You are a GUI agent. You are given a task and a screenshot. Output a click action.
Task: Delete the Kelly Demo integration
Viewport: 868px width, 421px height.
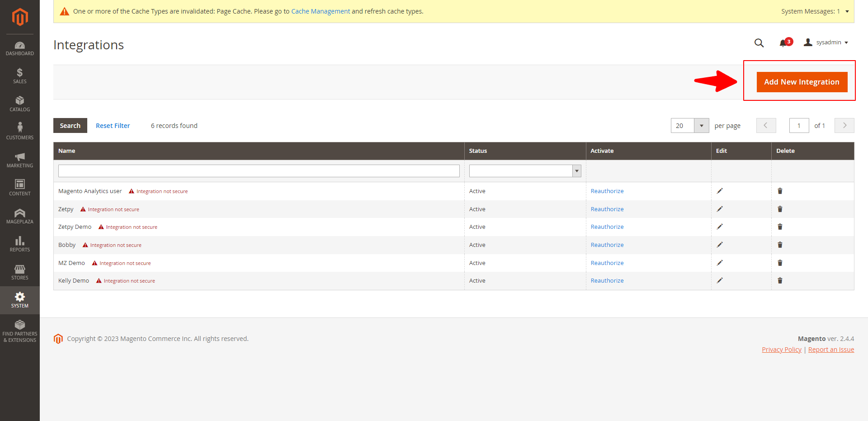pyautogui.click(x=780, y=280)
